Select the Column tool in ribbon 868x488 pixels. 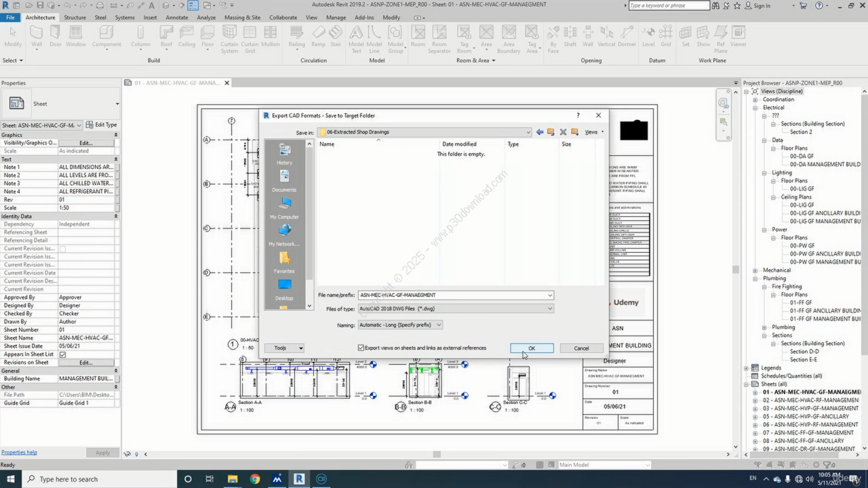[141, 36]
